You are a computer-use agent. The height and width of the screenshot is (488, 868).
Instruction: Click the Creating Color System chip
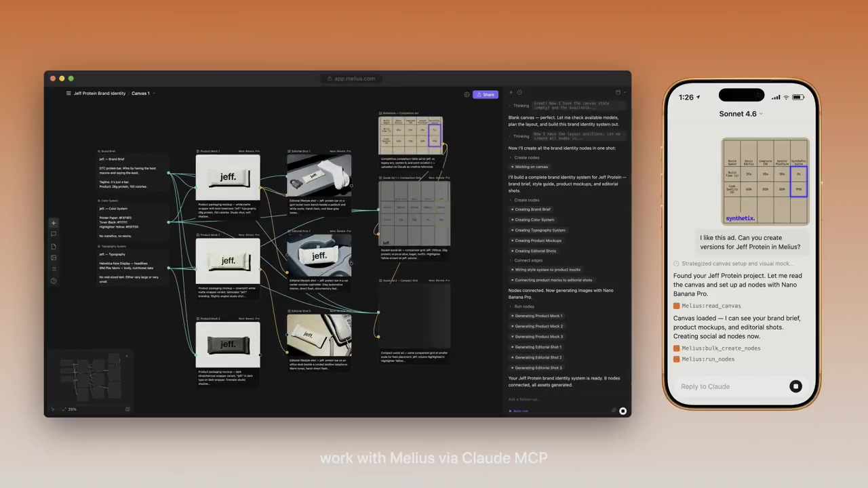pyautogui.click(x=532, y=220)
